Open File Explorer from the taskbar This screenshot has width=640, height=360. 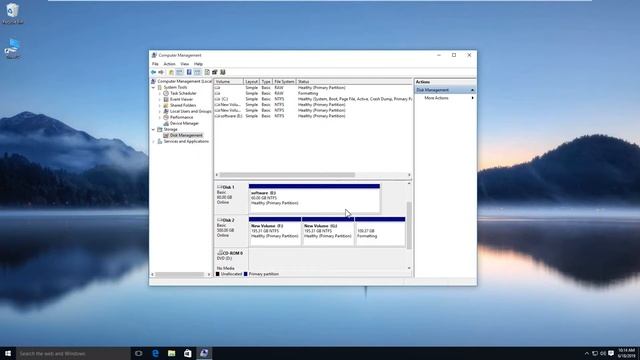point(171,353)
